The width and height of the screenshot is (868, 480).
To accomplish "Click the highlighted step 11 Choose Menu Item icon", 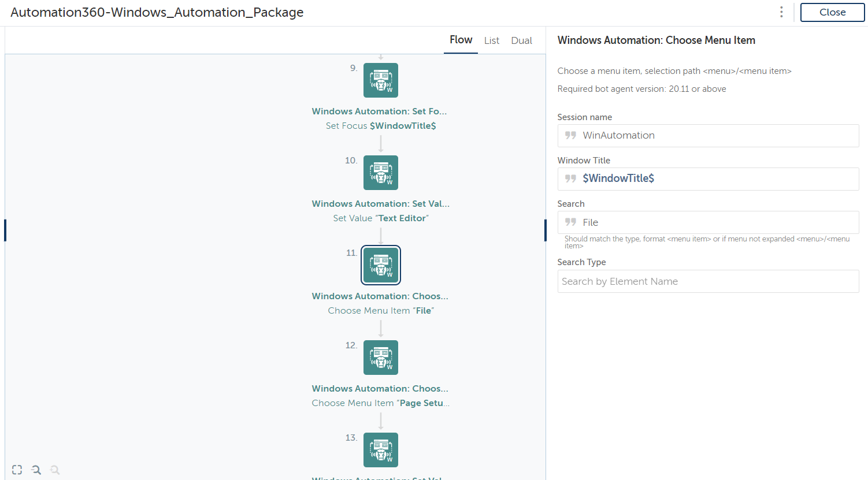I will [380, 265].
